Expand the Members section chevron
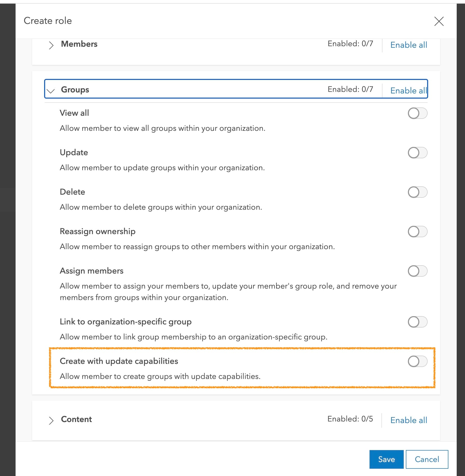The image size is (465, 476). [x=51, y=45]
